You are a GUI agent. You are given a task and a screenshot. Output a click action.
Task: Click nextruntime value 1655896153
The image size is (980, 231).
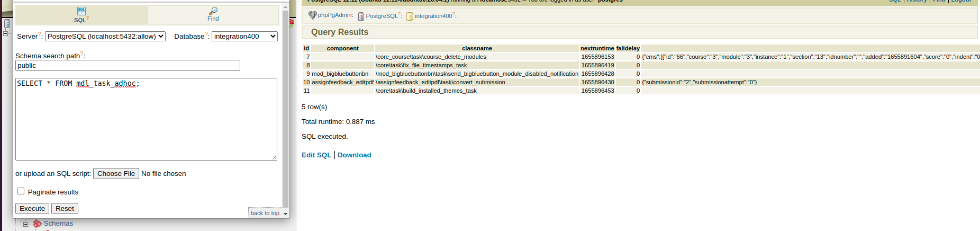597,57
